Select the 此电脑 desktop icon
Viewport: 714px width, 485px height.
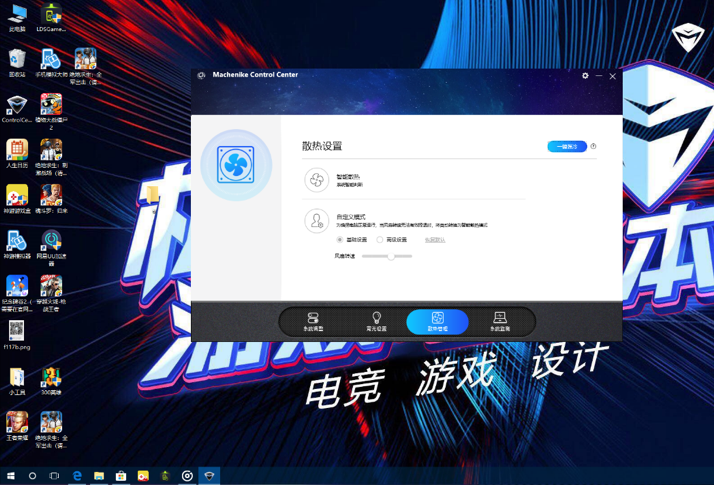click(x=17, y=17)
